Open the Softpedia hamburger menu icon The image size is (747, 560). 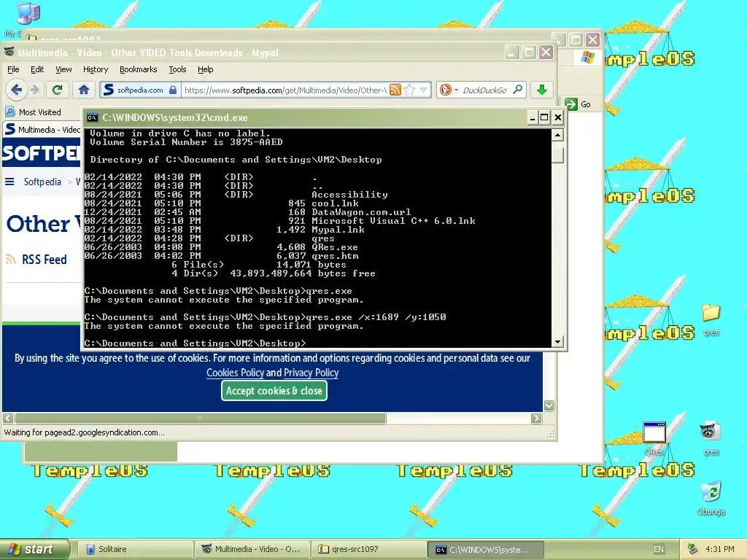pos(9,182)
